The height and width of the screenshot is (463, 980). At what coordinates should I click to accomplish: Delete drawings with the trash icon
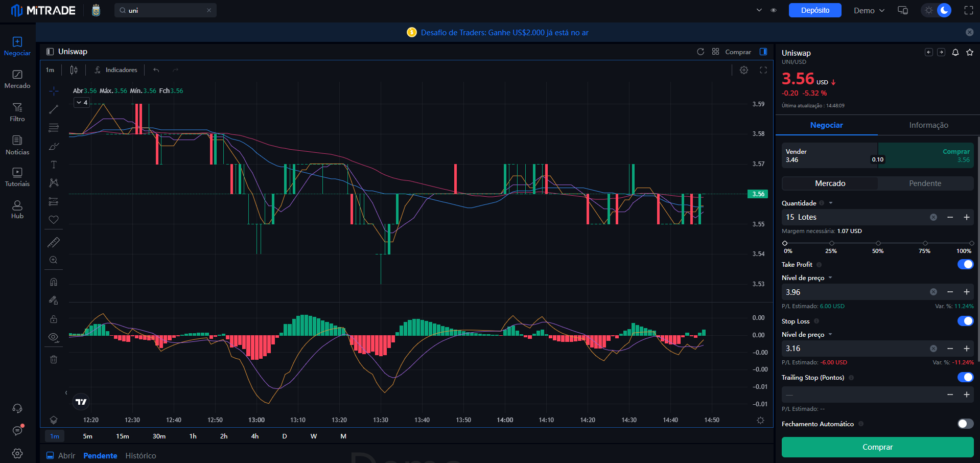pos(54,359)
